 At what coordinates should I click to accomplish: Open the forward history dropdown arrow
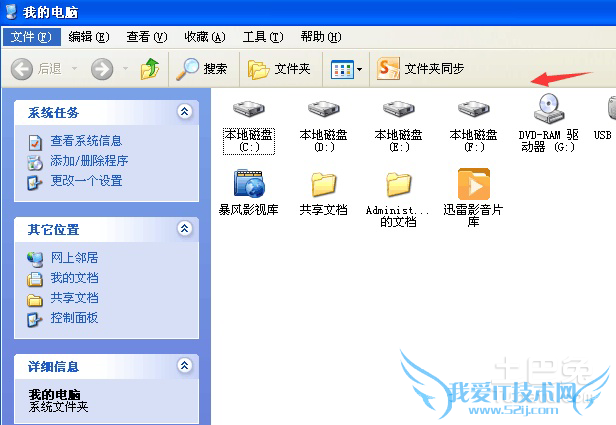[126, 69]
